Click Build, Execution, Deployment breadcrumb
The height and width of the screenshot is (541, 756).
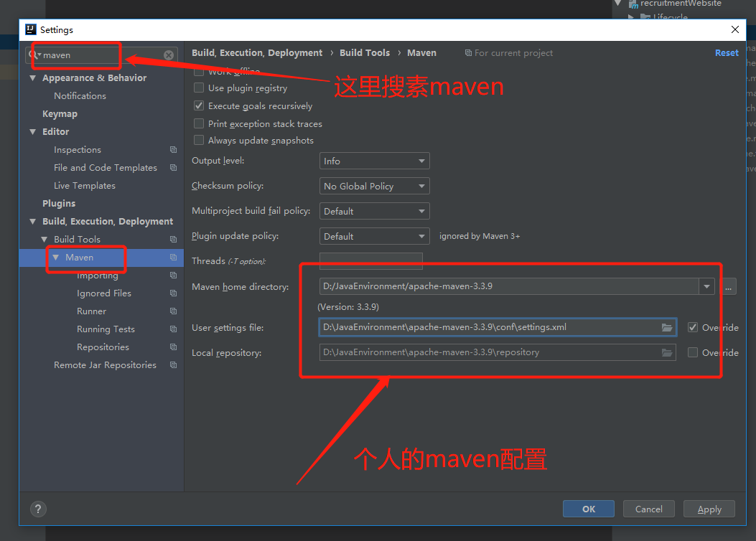(x=257, y=53)
